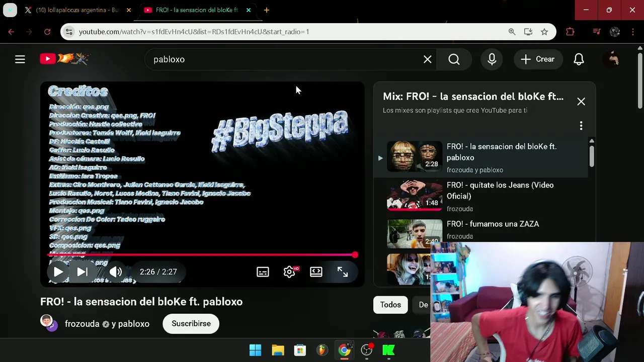This screenshot has height=362, width=644.
Task: Select the FRO! YouTube browser tab
Action: 197,10
